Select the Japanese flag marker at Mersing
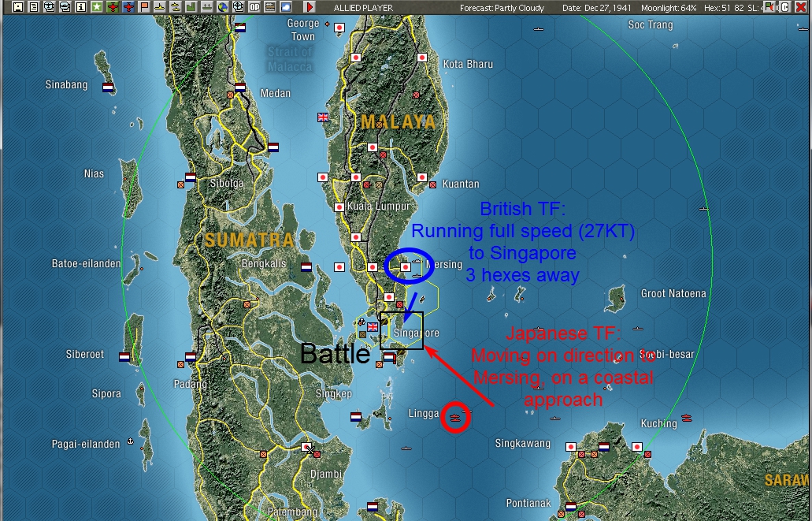Image resolution: width=812 pixels, height=521 pixels. coord(406,267)
